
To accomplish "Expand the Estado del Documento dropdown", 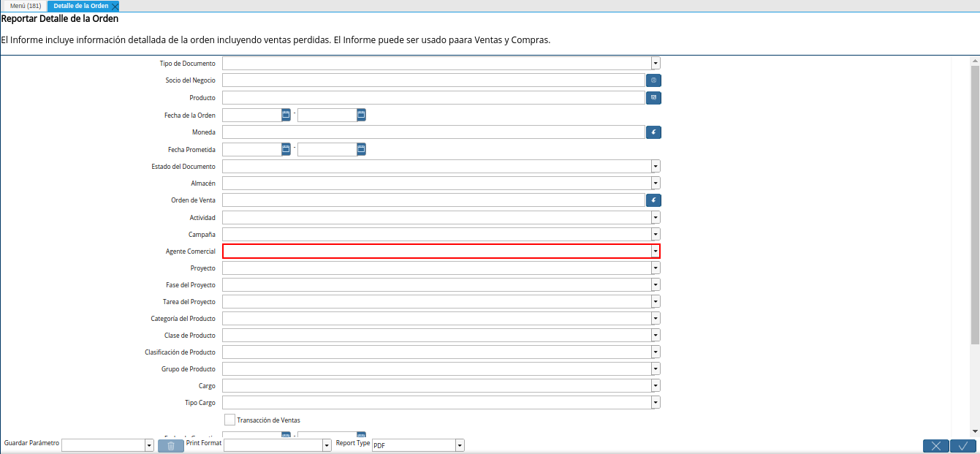I will [x=656, y=167].
